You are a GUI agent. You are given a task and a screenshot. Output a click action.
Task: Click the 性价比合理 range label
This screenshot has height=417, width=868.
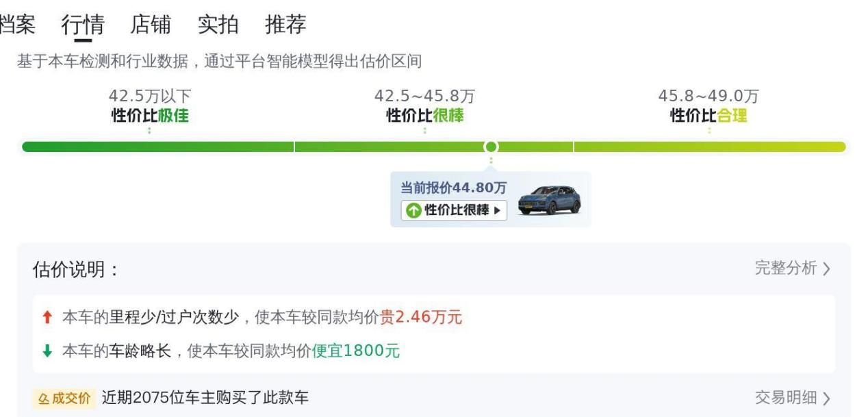(x=709, y=116)
